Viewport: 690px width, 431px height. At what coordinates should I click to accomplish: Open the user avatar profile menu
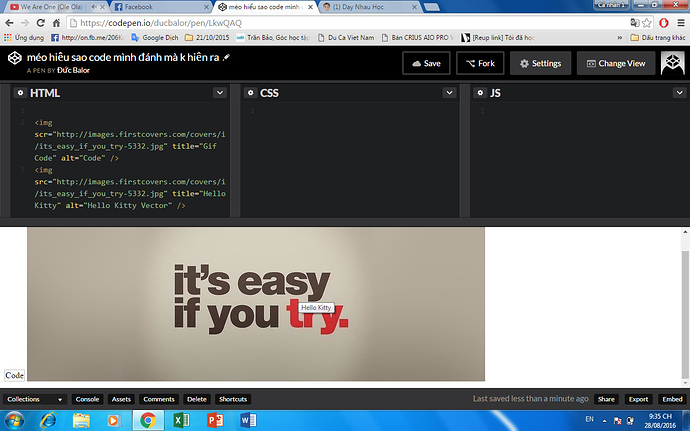tap(671, 63)
